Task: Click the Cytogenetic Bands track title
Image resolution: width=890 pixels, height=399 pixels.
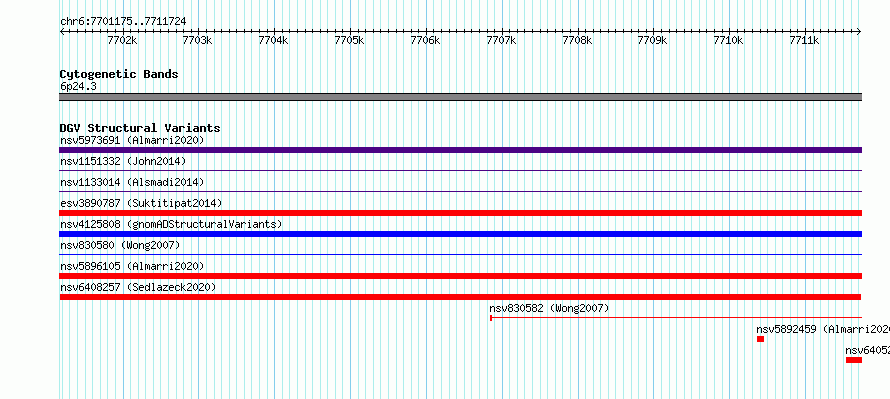Action: click(x=119, y=74)
